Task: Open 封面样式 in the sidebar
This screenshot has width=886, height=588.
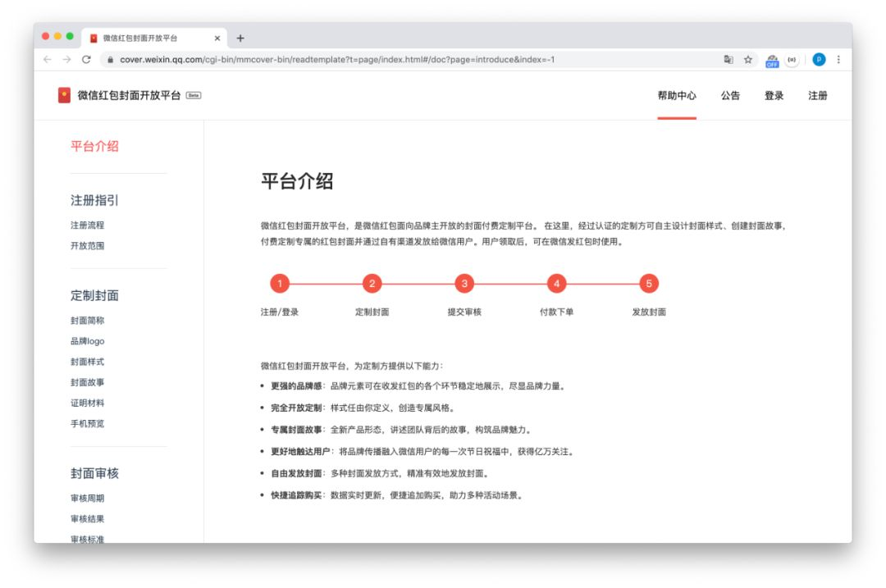Action: tap(88, 362)
